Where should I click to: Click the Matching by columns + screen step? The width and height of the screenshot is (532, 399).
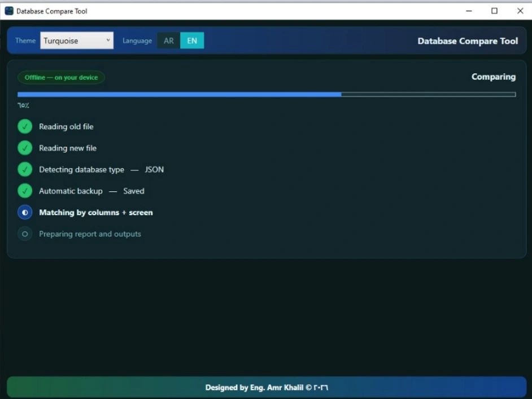(96, 213)
